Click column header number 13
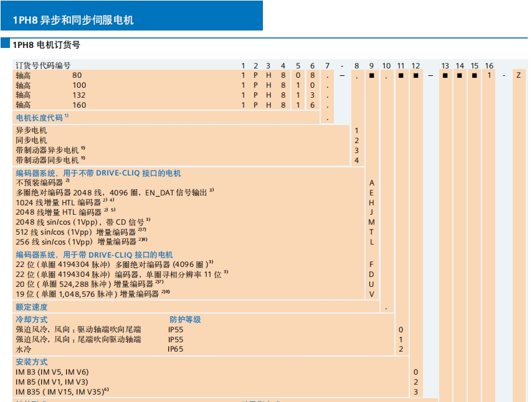532x402 pixels. pyautogui.click(x=445, y=66)
